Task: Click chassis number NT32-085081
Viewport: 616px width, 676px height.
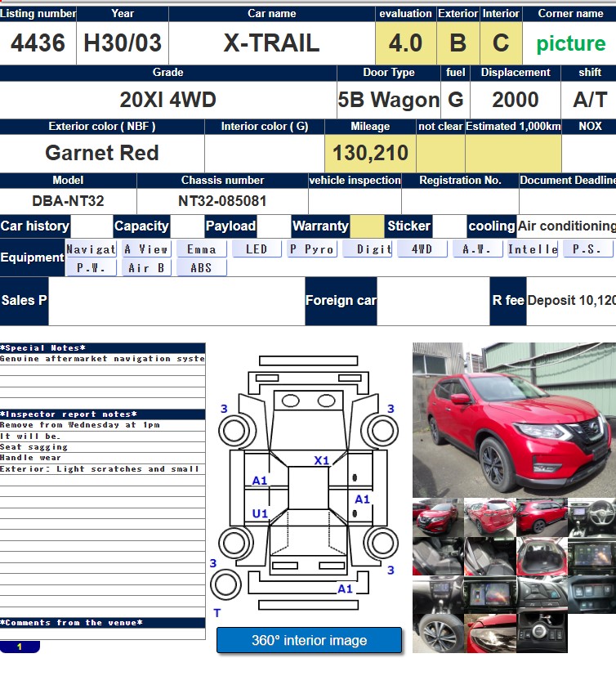Action: (x=222, y=201)
